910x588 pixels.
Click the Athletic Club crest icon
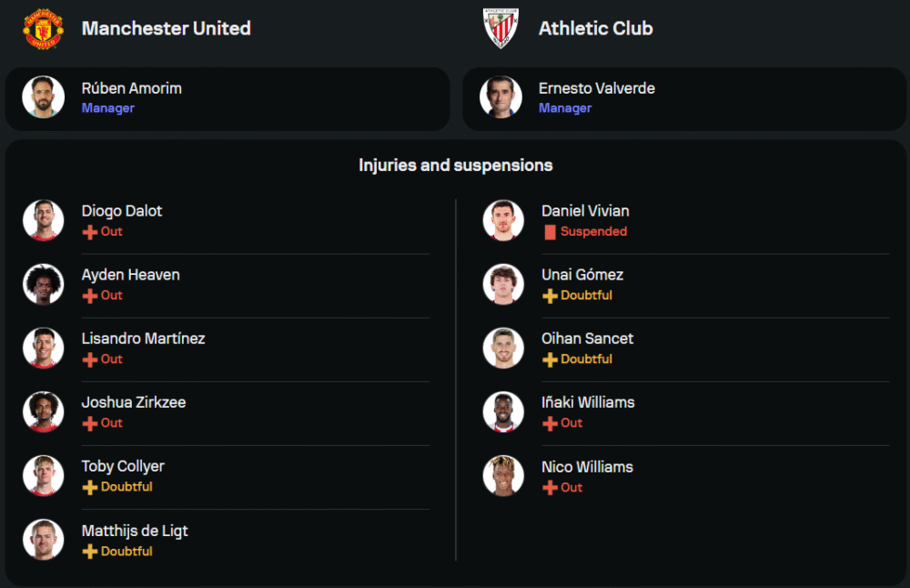pos(500,28)
